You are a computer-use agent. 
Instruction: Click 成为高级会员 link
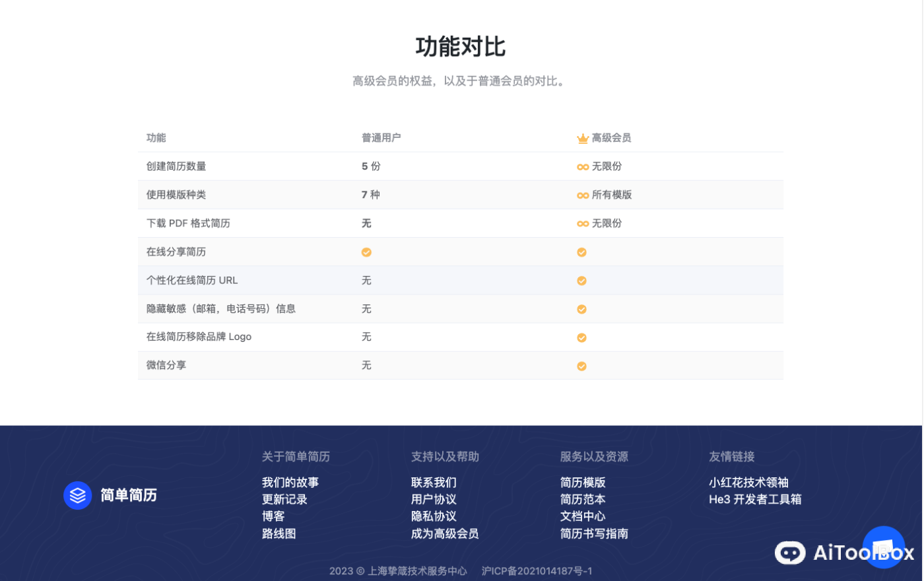tap(444, 533)
